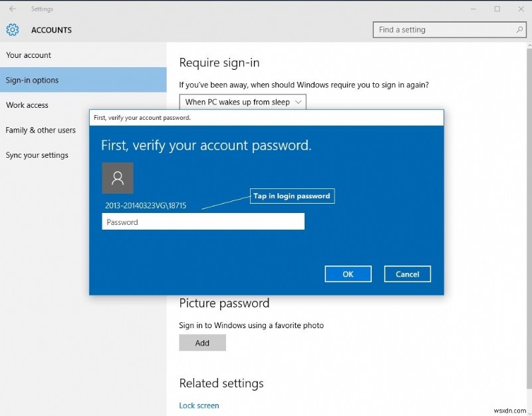Open the Family & other users page
Viewport: 532px width, 416px height.
tap(41, 130)
